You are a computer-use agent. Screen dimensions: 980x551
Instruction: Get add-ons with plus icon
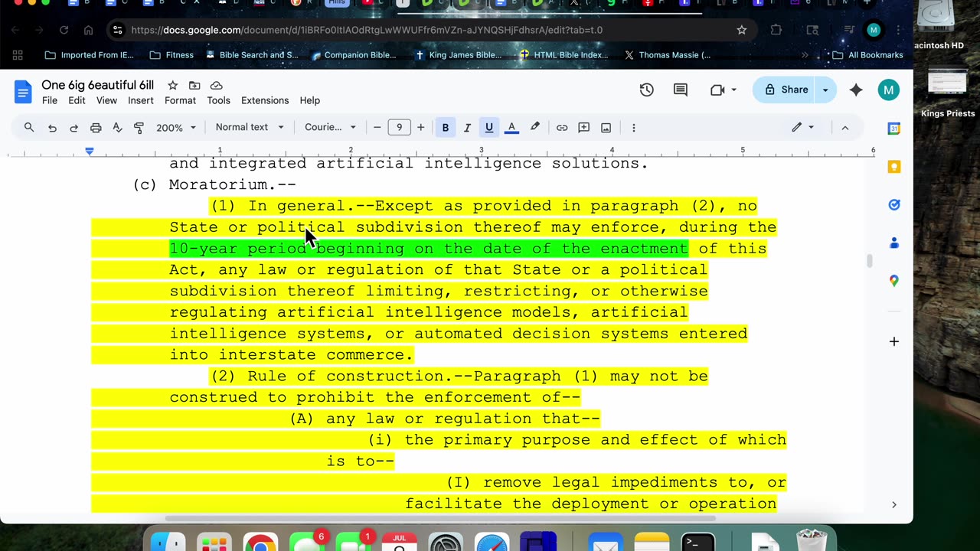pos(893,341)
